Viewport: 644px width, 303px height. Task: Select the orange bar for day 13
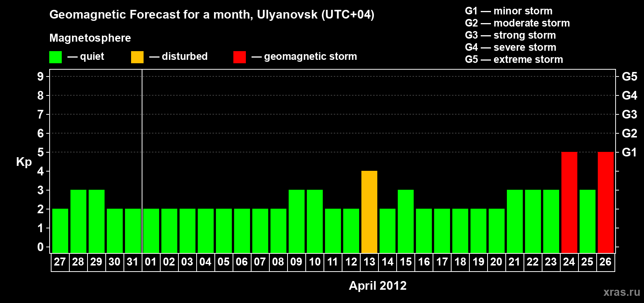click(x=369, y=212)
